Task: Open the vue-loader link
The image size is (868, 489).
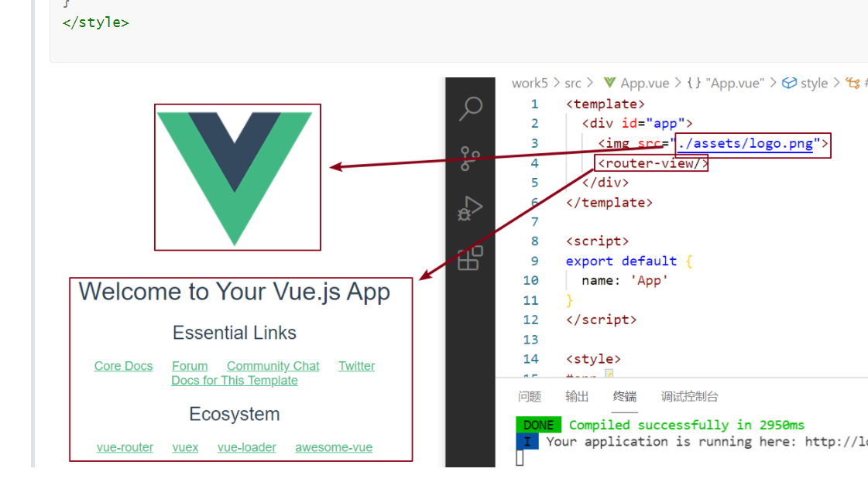Action: coord(247,447)
